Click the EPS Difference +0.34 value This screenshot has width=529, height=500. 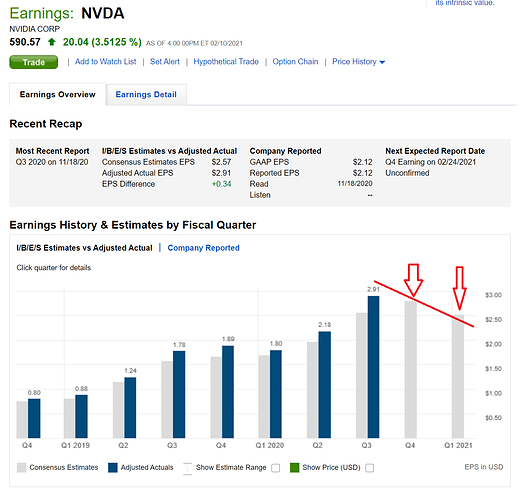tap(221, 184)
